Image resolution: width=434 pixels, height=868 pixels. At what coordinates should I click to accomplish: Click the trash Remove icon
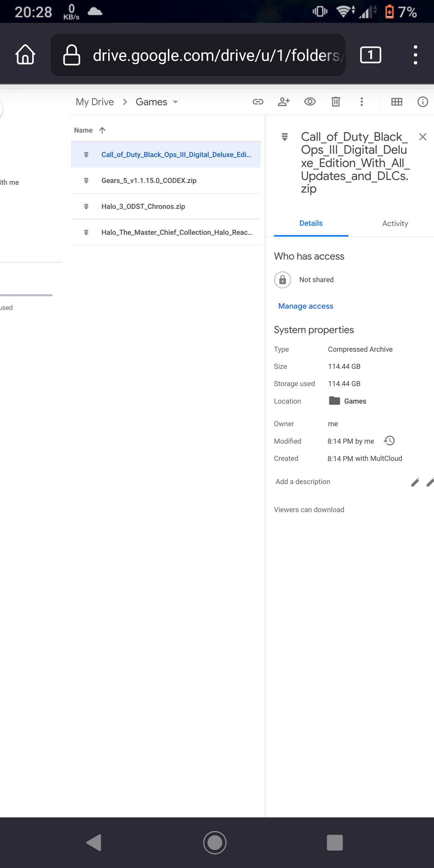pyautogui.click(x=336, y=102)
